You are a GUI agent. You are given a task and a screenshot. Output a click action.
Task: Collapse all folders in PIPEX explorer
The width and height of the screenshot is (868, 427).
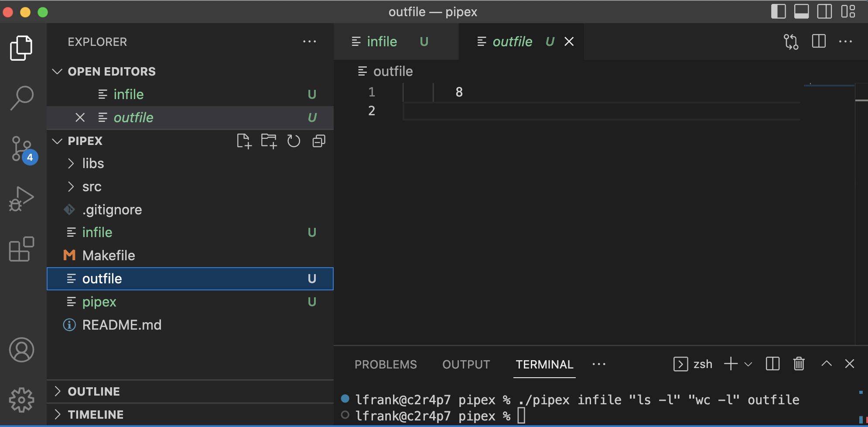point(319,141)
